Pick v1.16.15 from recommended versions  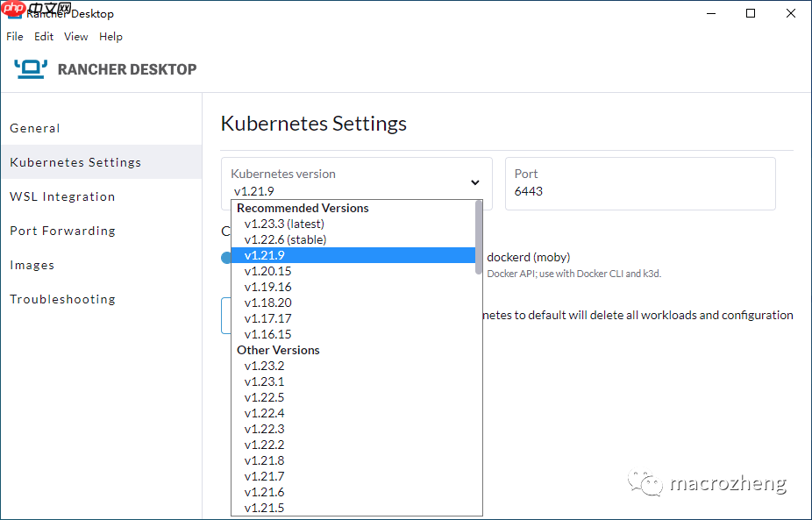(x=267, y=334)
